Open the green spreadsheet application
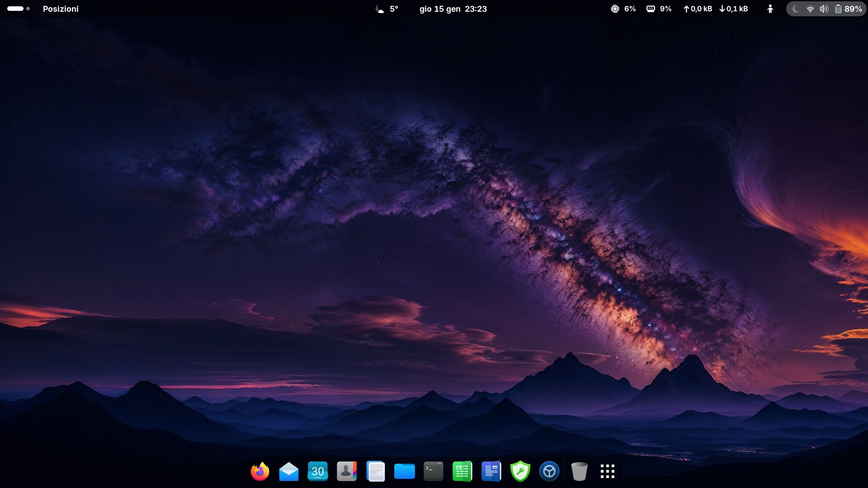 pos(462,471)
